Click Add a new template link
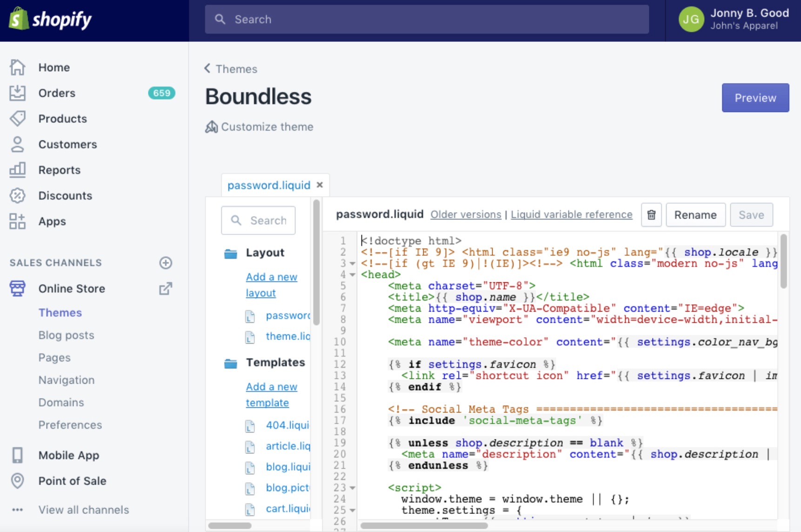This screenshot has width=801, height=532. tap(271, 394)
